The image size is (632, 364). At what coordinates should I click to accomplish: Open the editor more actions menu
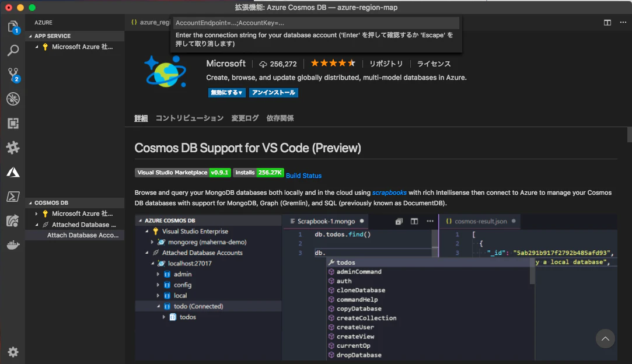point(623,23)
